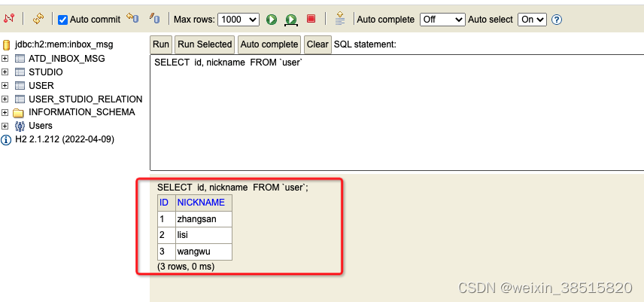Expand the ATD_INBOX_MSG table node
644x302 pixels.
pos(5,58)
